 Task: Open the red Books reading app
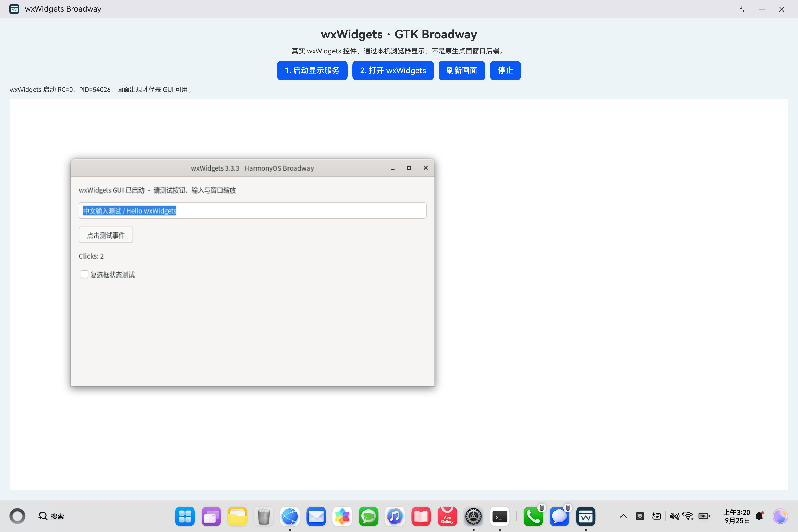pyautogui.click(x=421, y=516)
